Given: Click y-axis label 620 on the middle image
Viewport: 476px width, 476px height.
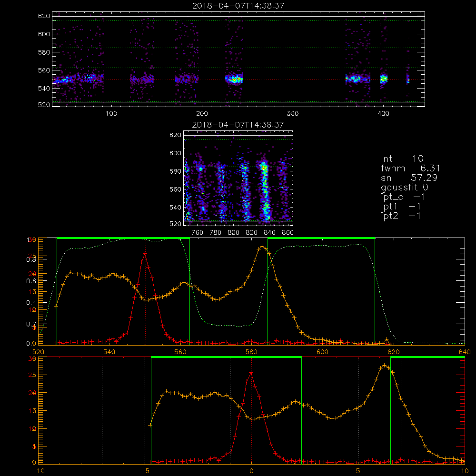Looking at the screenshot, I should (x=175, y=135).
